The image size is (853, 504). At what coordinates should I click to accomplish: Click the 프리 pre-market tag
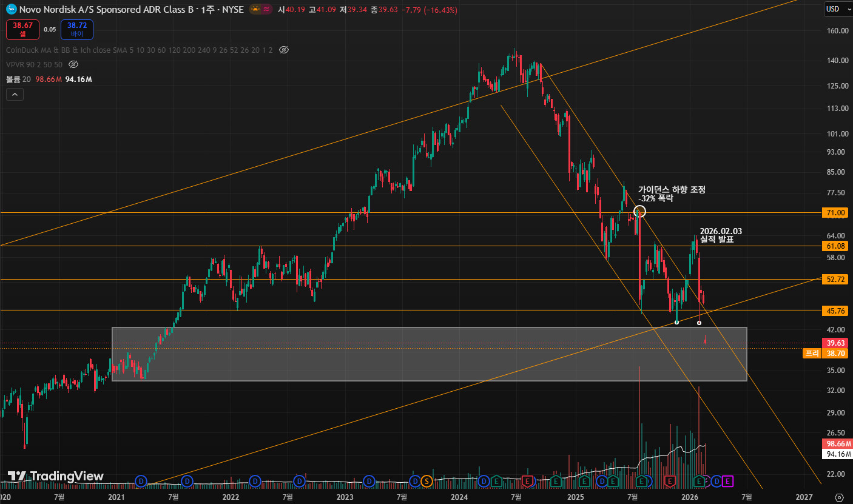(812, 353)
